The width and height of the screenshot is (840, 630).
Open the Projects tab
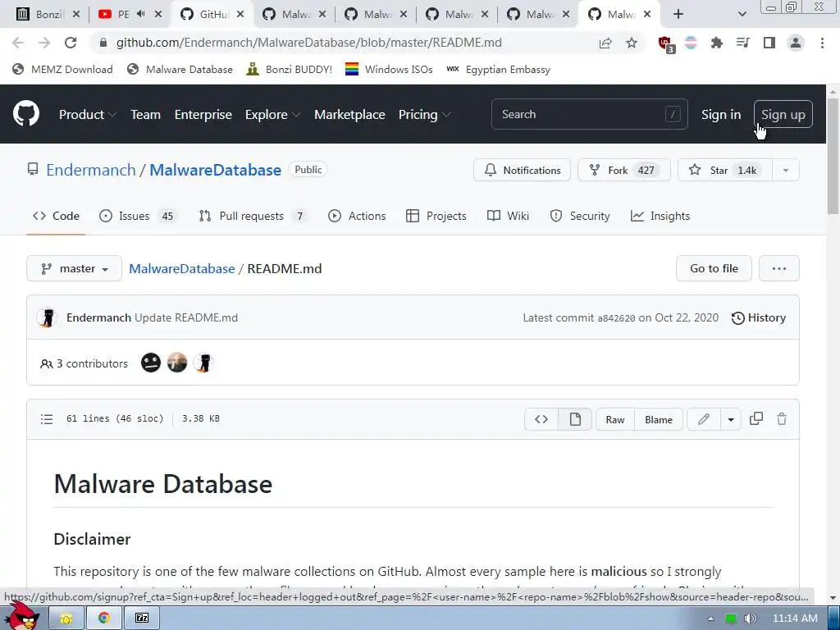click(436, 216)
